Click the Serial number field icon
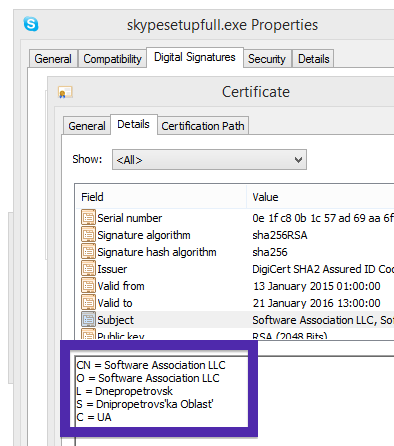 pyautogui.click(x=88, y=218)
